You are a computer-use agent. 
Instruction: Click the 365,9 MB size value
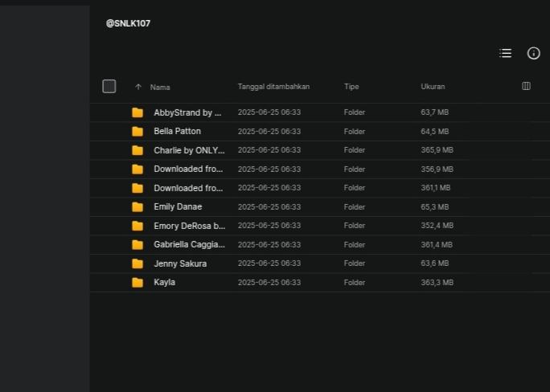click(x=437, y=150)
